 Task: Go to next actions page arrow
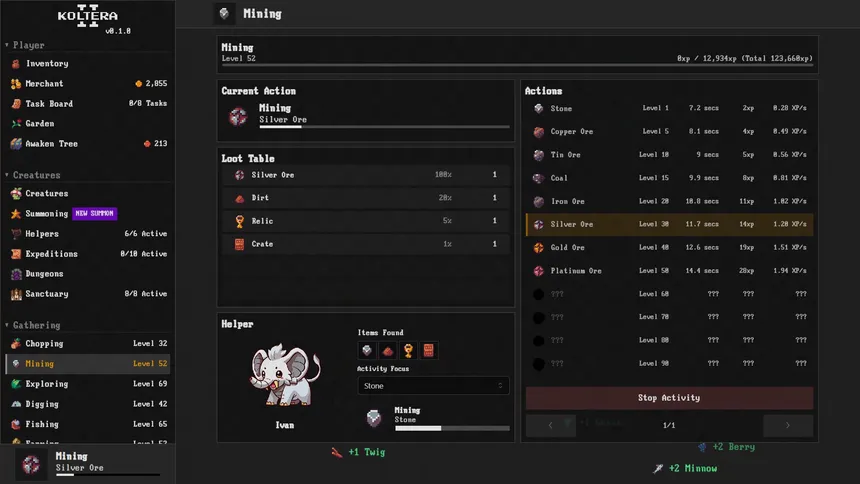[x=788, y=425]
